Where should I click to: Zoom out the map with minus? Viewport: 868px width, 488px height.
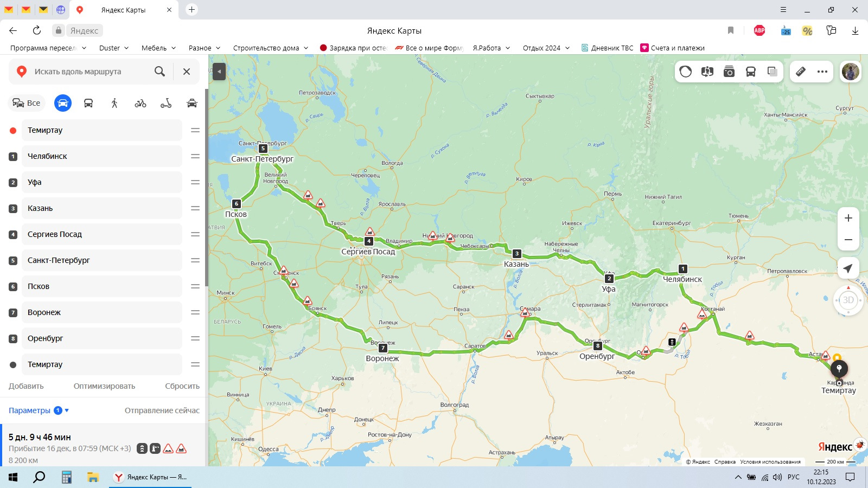[848, 240]
